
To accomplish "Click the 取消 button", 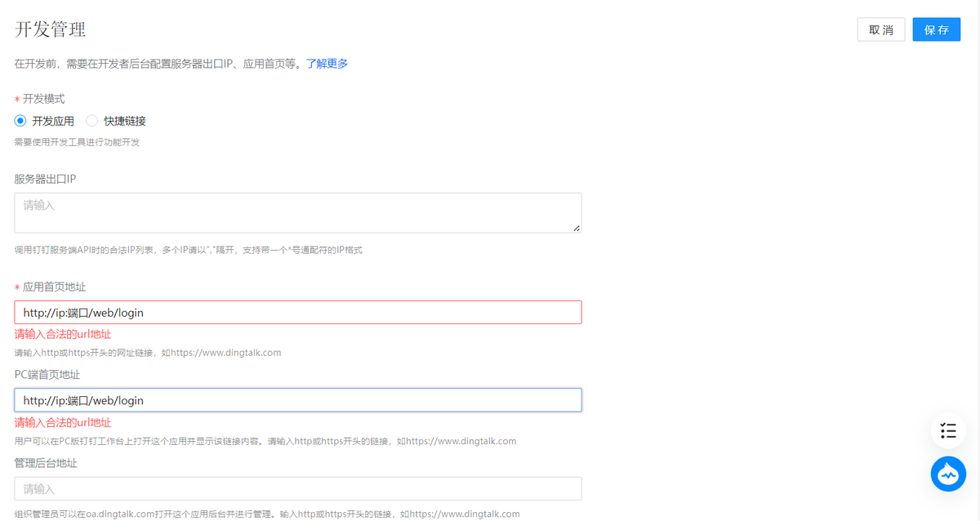I will [880, 29].
